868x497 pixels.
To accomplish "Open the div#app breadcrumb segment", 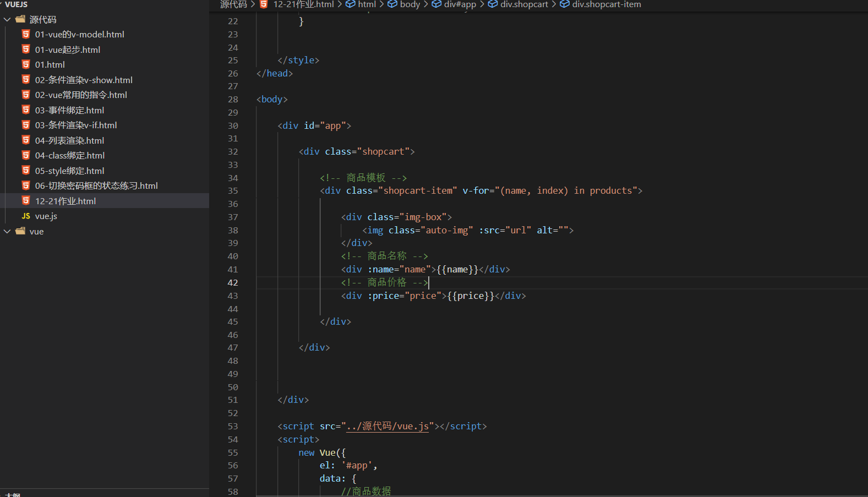I will pyautogui.click(x=460, y=4).
